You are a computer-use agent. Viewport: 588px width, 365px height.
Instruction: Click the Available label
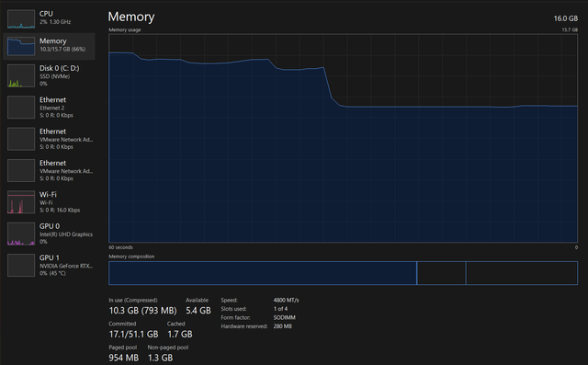(197, 300)
